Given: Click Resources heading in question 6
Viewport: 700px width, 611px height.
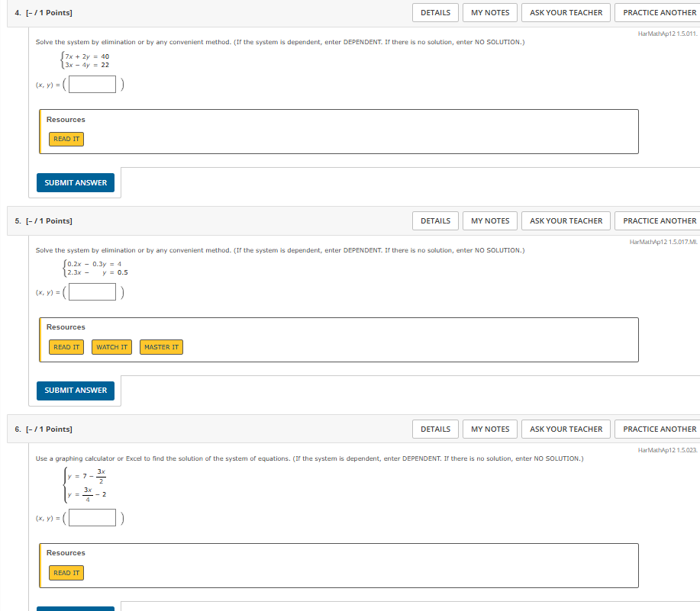Looking at the screenshot, I should point(66,552).
